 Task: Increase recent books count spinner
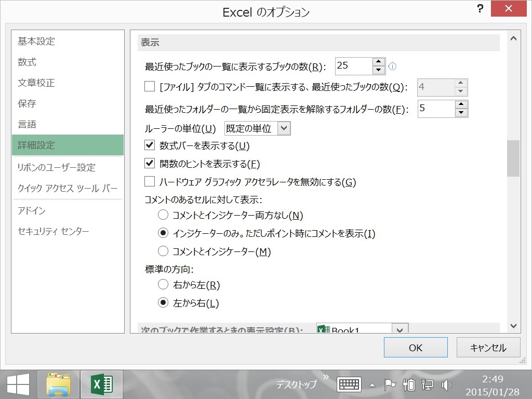pyautogui.click(x=379, y=62)
